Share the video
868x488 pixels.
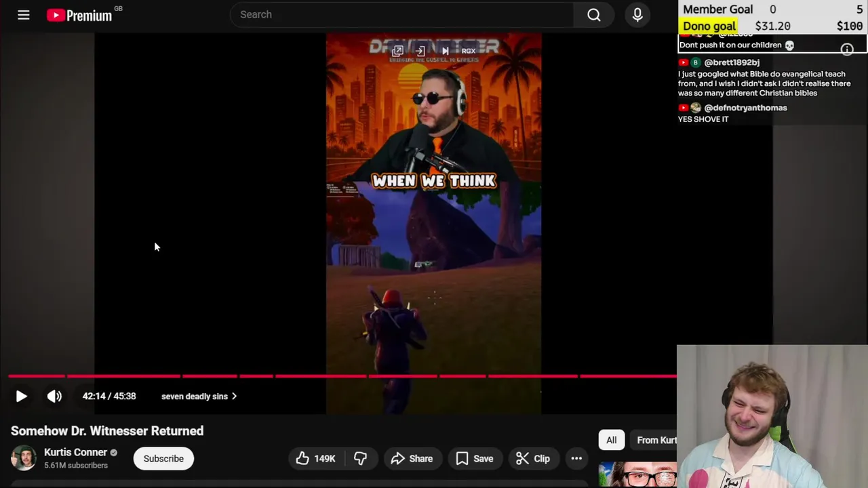coord(412,459)
